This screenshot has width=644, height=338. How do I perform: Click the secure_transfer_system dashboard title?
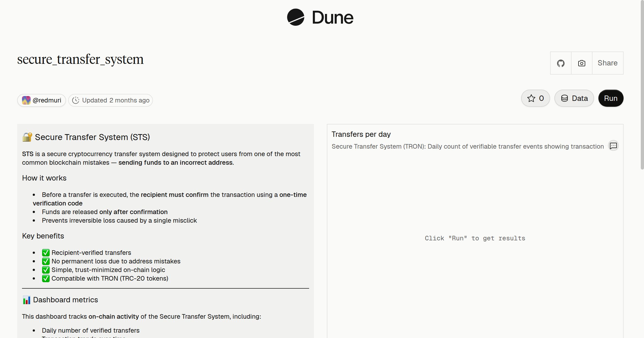pyautogui.click(x=80, y=59)
